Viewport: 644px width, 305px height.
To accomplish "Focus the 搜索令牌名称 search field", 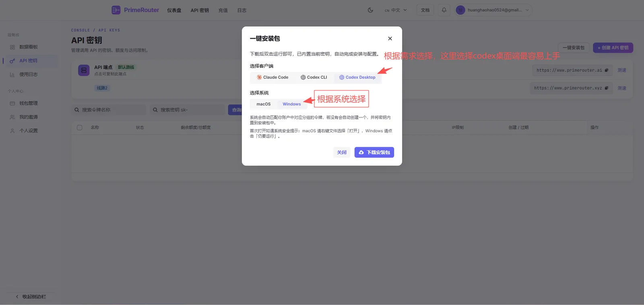I will point(109,110).
